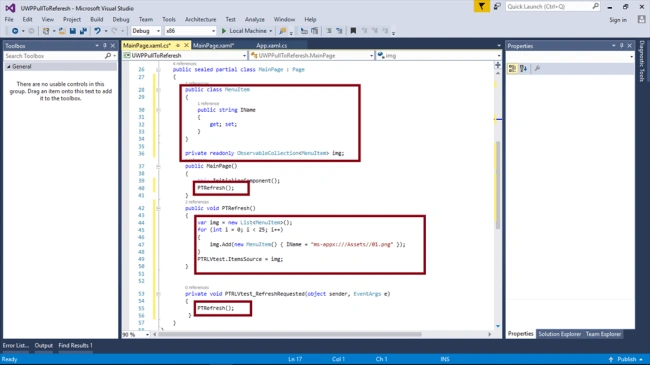
Task: Click the Undo arrow icon
Action: 97,31
